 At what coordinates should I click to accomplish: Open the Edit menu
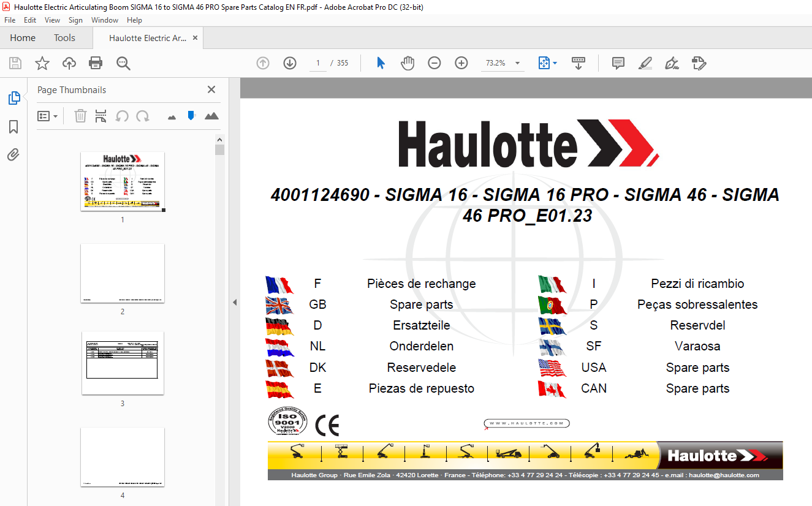point(30,20)
